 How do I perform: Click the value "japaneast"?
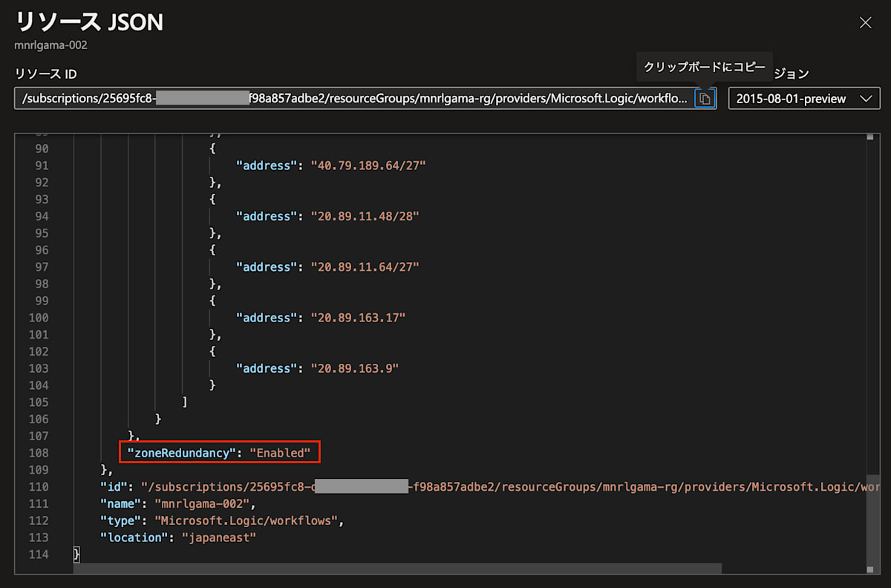tap(219, 538)
